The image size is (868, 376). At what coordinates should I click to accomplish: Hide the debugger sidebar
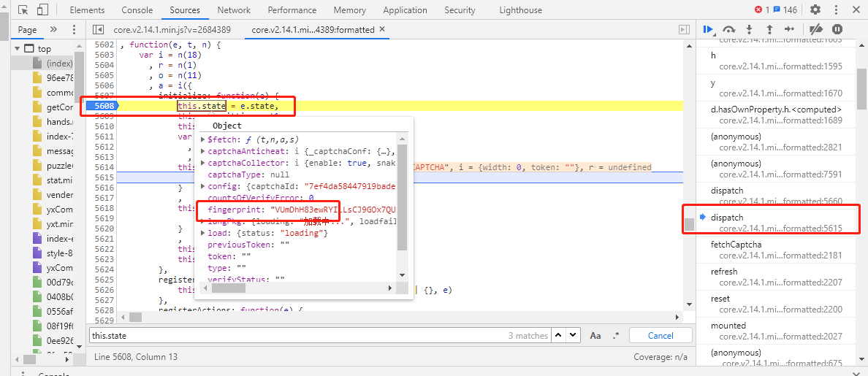point(685,30)
